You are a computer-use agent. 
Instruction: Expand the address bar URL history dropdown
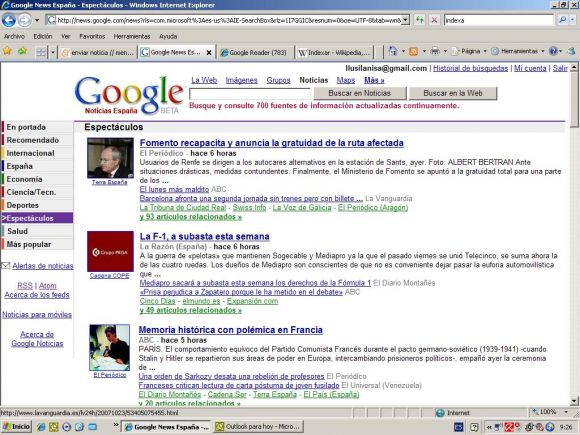[405, 20]
